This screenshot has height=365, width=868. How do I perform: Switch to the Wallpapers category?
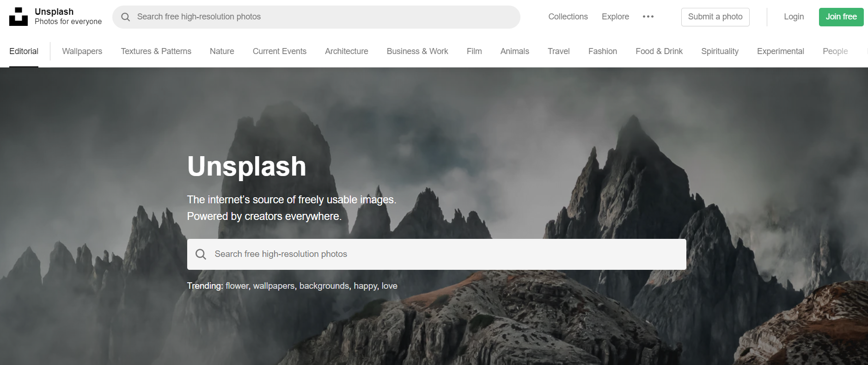(x=82, y=51)
